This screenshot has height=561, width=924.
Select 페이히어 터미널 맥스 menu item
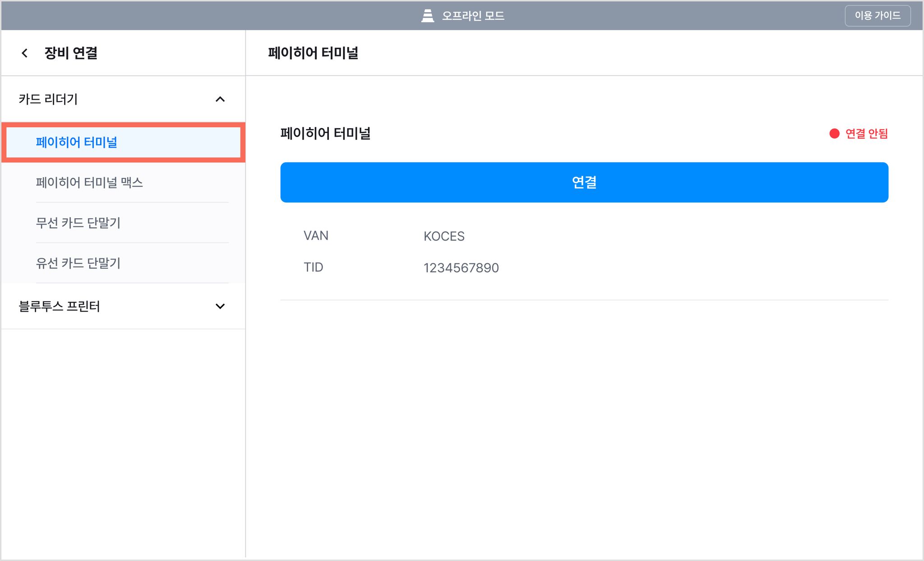coord(123,183)
